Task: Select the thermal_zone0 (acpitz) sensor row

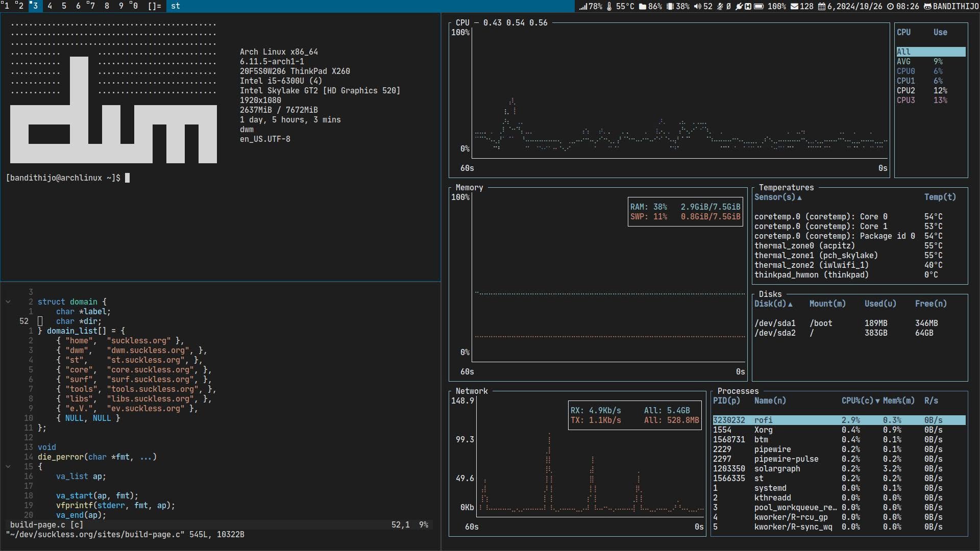Action: [x=860, y=246]
